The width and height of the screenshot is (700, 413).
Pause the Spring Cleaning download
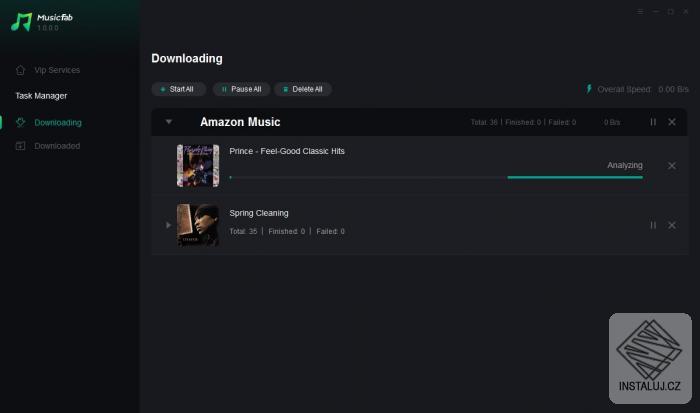point(653,225)
